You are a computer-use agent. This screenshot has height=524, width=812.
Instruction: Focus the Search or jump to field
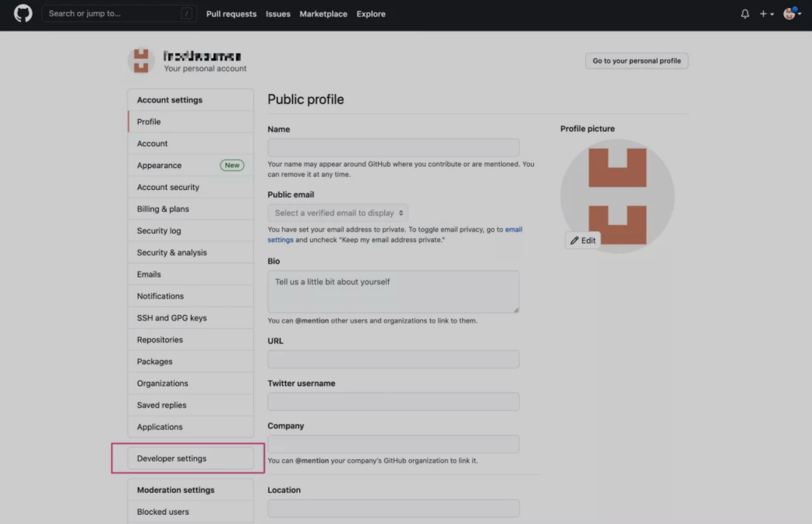click(x=112, y=14)
